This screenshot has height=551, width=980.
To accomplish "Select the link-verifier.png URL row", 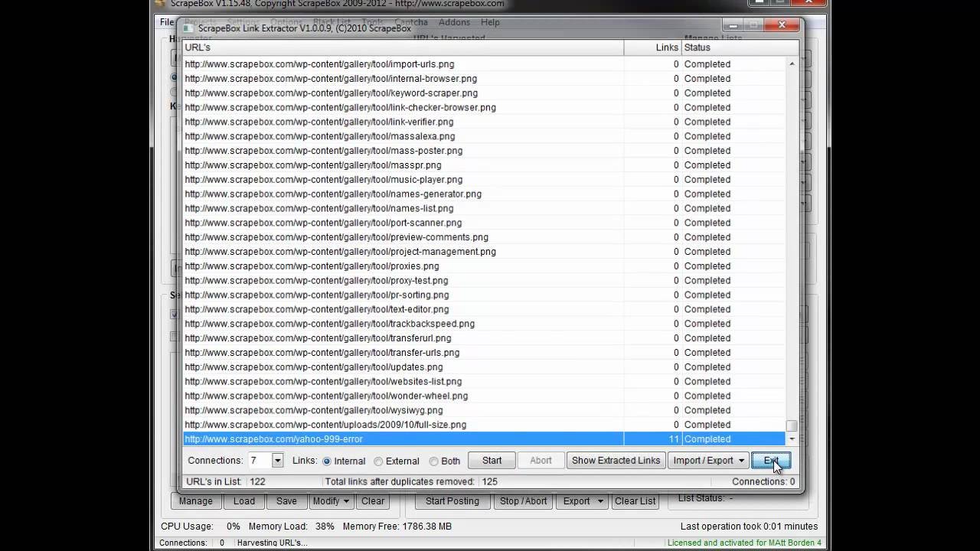I will click(484, 122).
